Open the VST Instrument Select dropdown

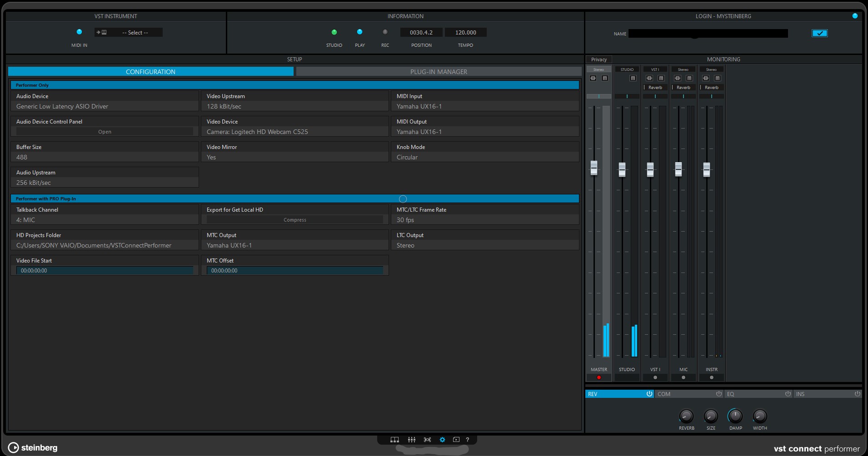[129, 32]
